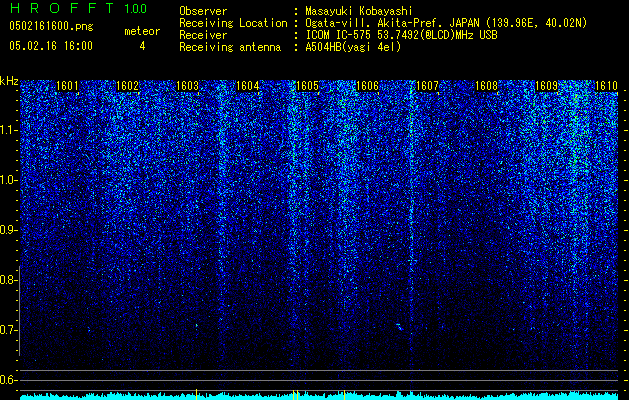Image resolution: width=629 pixels, height=400 pixels.
Task: Click the 1601 time label
Action: tap(67, 86)
